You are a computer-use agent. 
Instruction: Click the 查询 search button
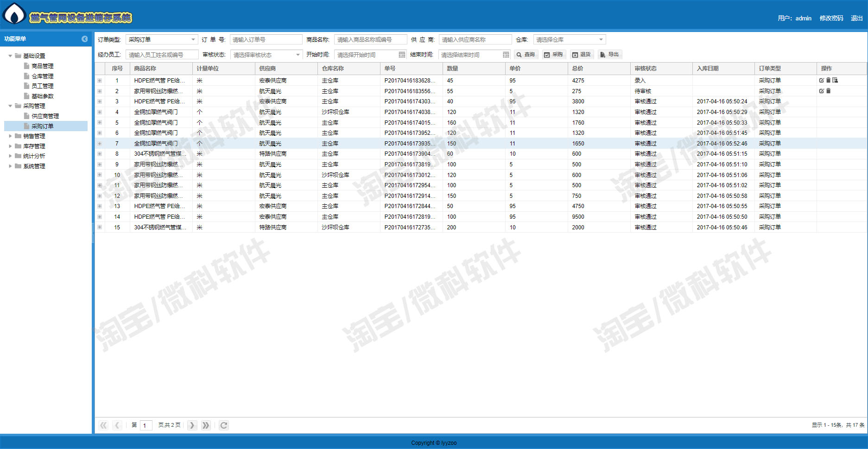pyautogui.click(x=526, y=55)
